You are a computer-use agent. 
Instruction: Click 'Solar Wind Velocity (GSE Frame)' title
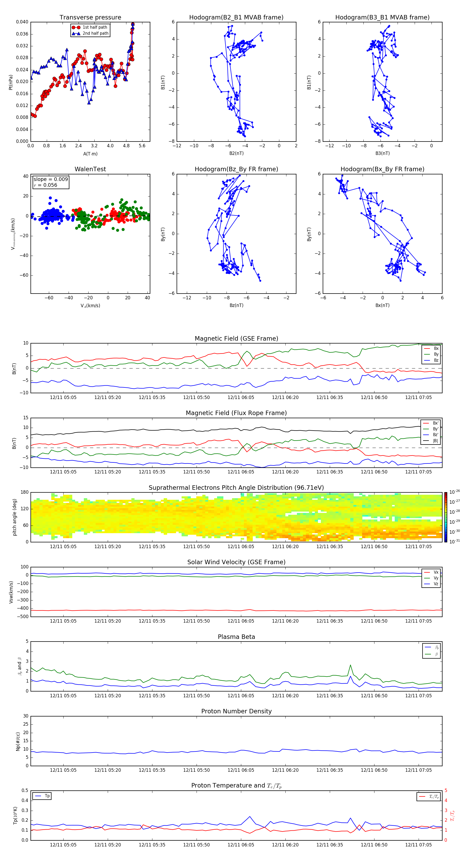pyautogui.click(x=236, y=562)
